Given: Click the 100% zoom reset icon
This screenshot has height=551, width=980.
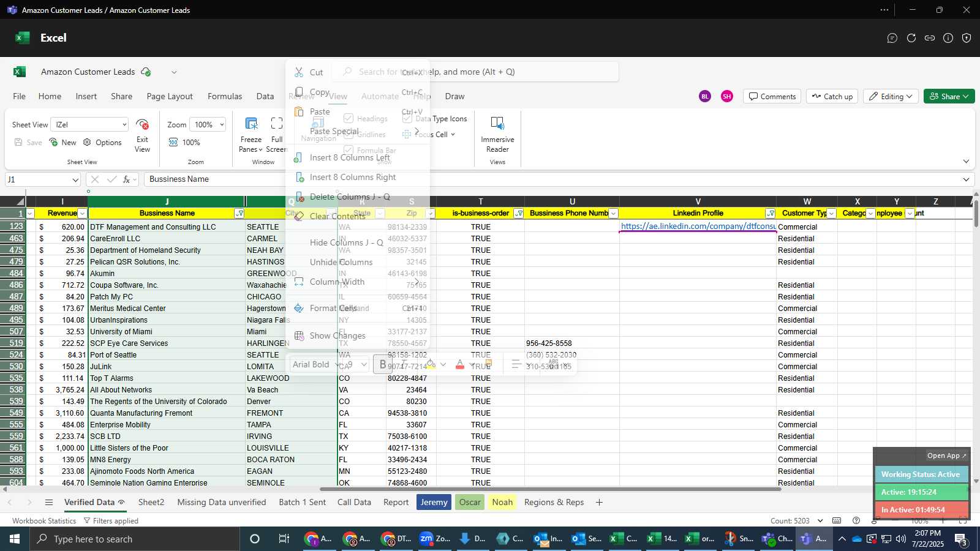Looking at the screenshot, I should click(x=173, y=142).
